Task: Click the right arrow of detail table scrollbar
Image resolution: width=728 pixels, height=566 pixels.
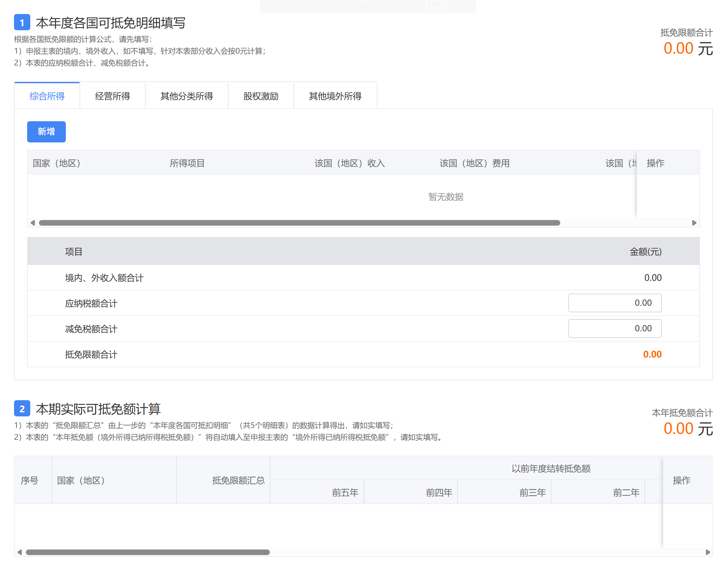Action: (x=694, y=223)
